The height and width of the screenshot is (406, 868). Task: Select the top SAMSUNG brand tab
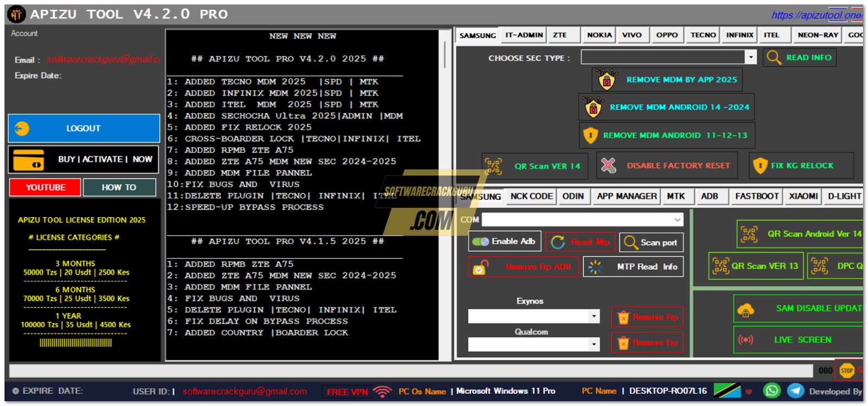click(477, 35)
